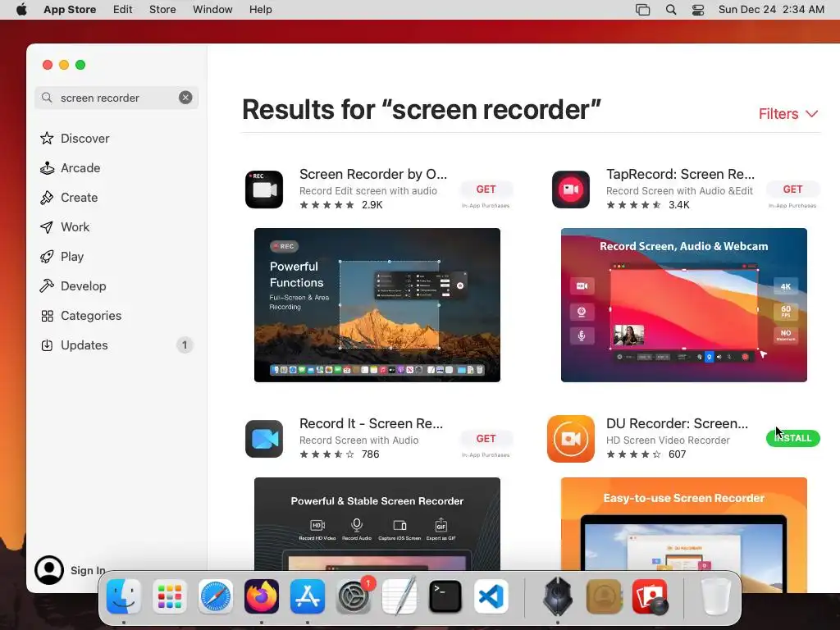Image resolution: width=840 pixels, height=630 pixels.
Task: Open Easy-to-use Screen Recorder screenshot
Action: point(683,524)
